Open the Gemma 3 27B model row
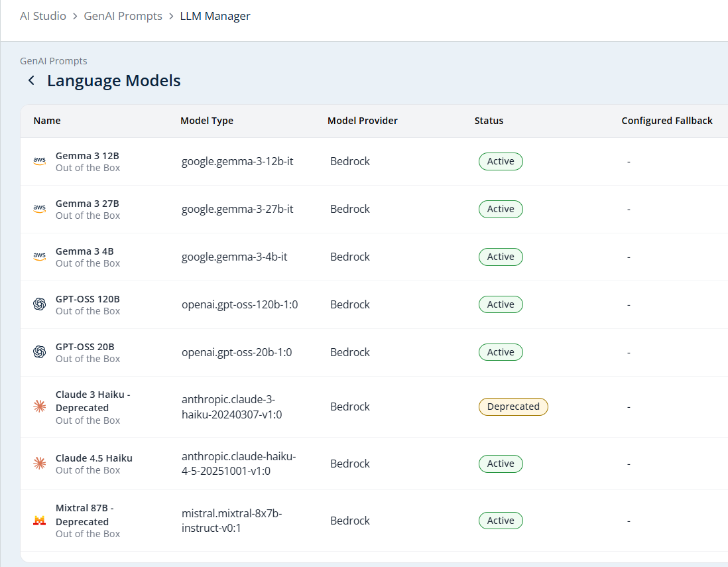 [374, 210]
